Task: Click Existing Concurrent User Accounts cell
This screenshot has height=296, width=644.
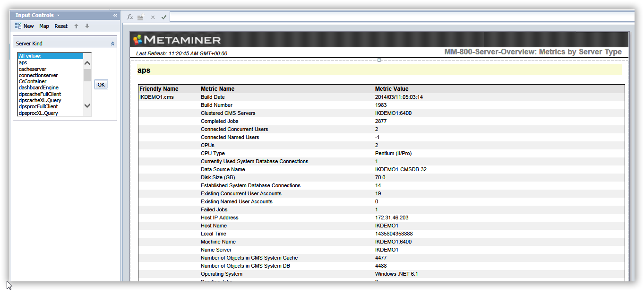Action: tap(241, 193)
